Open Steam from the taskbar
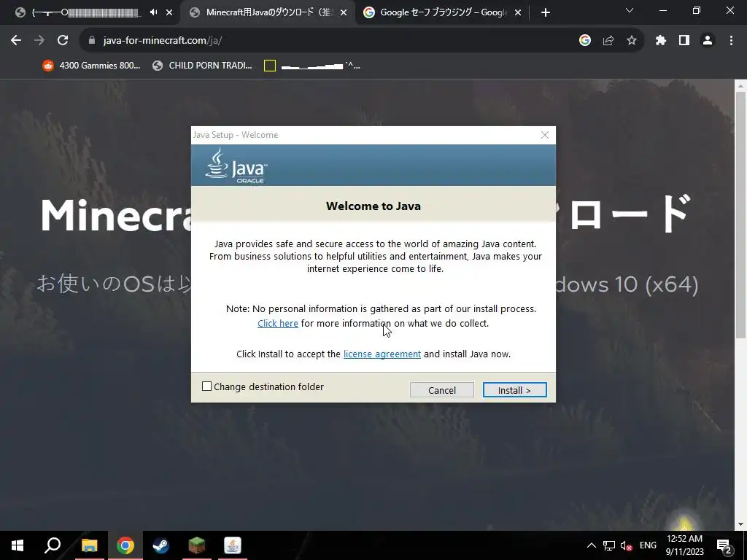The image size is (747, 560). pos(160,545)
